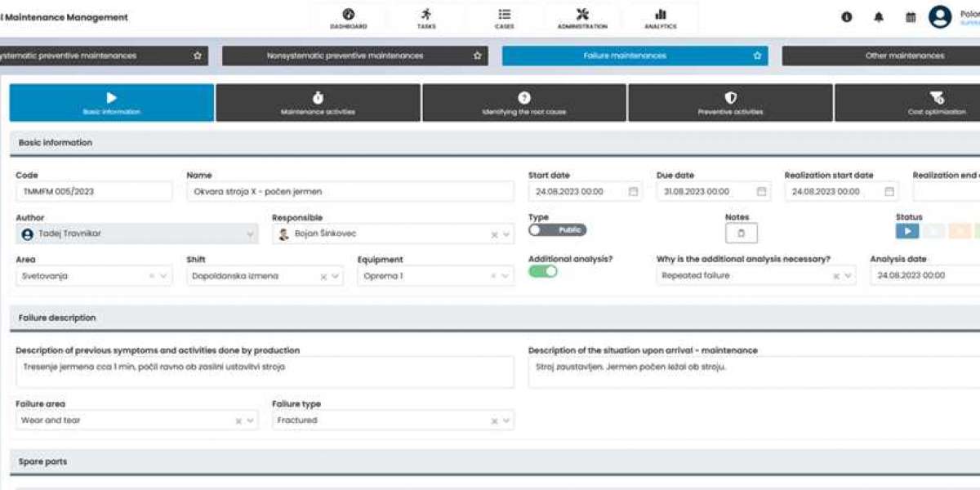Click the Realization start date field value
Image resolution: width=980 pixels, height=490 pixels.
826,192
